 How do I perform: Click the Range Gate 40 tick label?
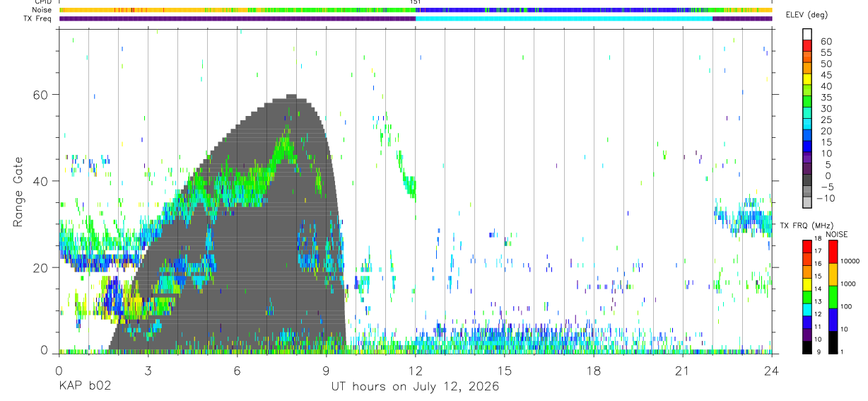click(x=40, y=181)
